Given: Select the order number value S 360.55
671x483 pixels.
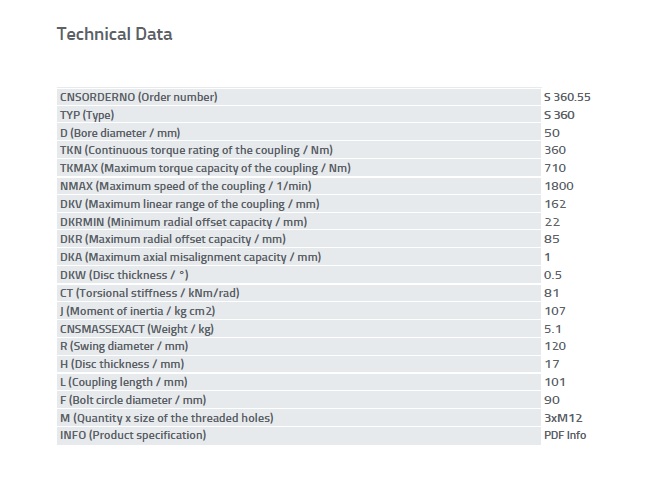Looking at the screenshot, I should click(x=567, y=97).
